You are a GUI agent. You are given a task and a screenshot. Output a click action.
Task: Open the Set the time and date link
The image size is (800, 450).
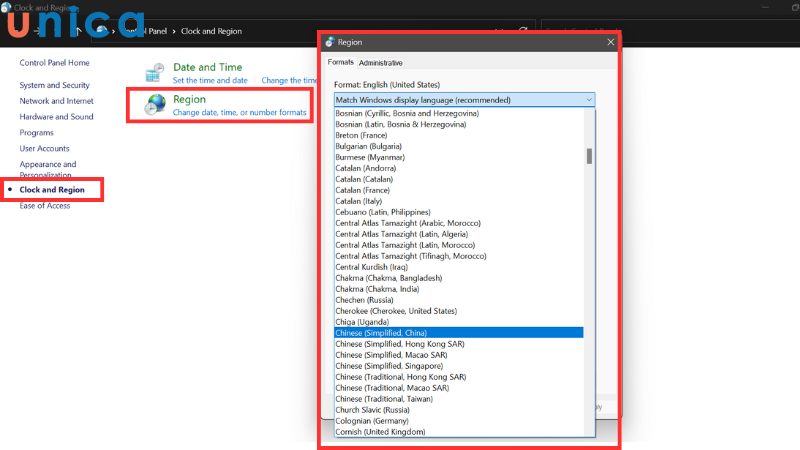pyautogui.click(x=210, y=80)
